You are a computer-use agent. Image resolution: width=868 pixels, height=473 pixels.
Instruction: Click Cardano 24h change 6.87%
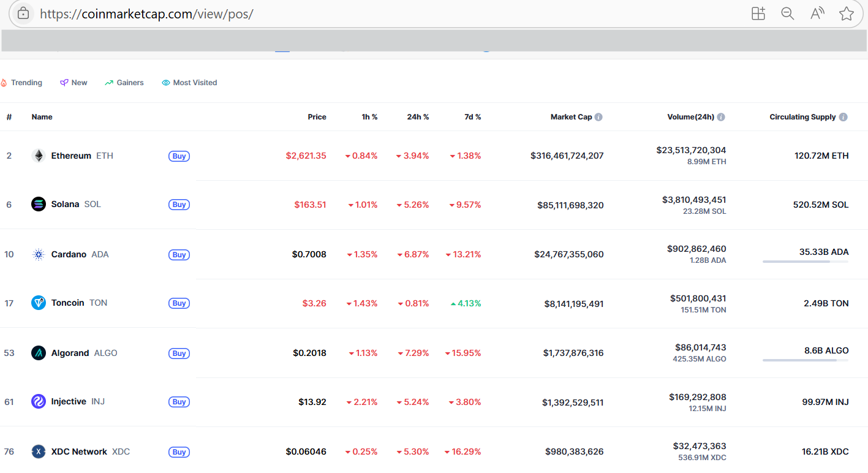412,254
